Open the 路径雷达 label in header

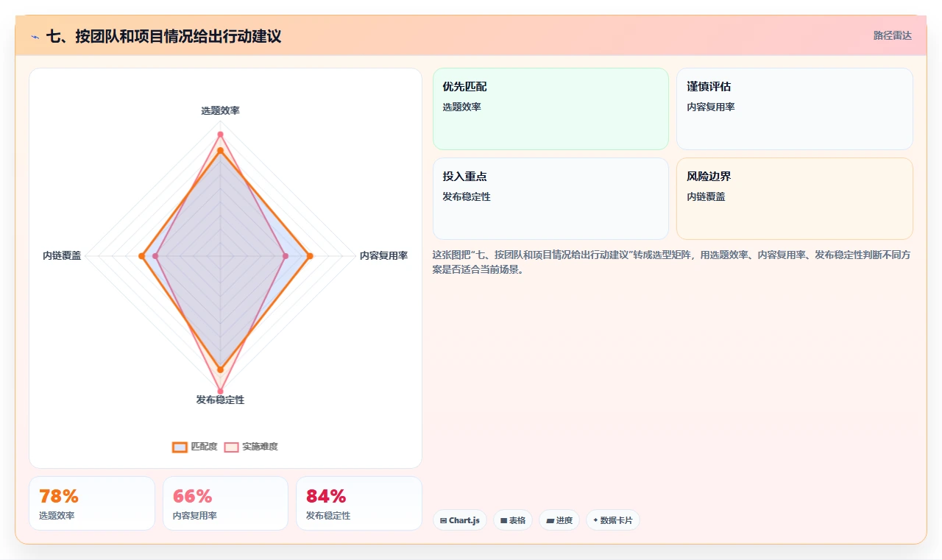(892, 35)
